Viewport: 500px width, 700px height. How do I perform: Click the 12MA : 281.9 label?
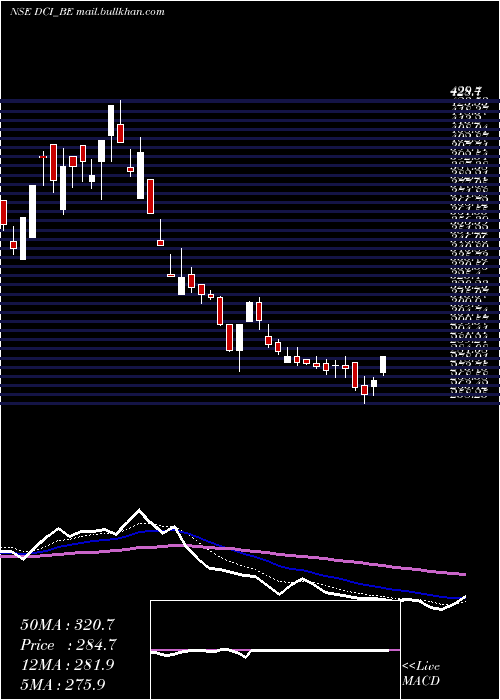coord(67,665)
